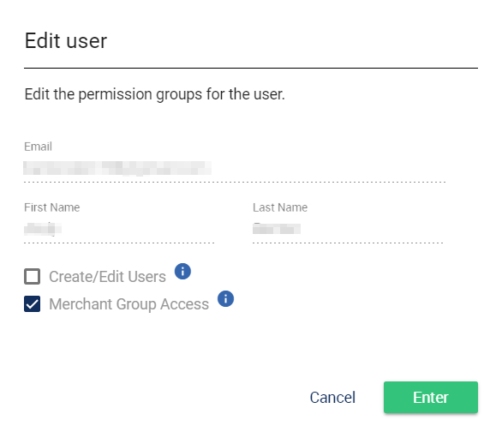Click the divider line beneath Edit user
Viewport: 502px width, 438px height.
point(251,68)
